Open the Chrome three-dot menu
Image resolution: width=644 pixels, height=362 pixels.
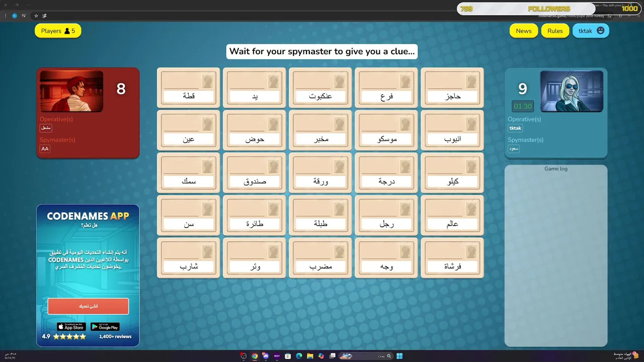(x=6, y=16)
